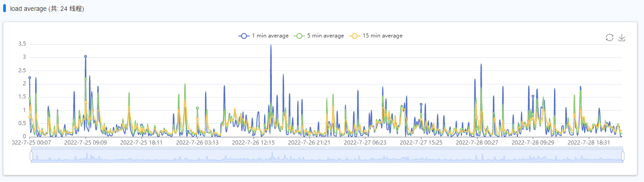This screenshot has width=644, height=182.
Task: Click the green 5 min marker near 09:09
Action: point(85,79)
